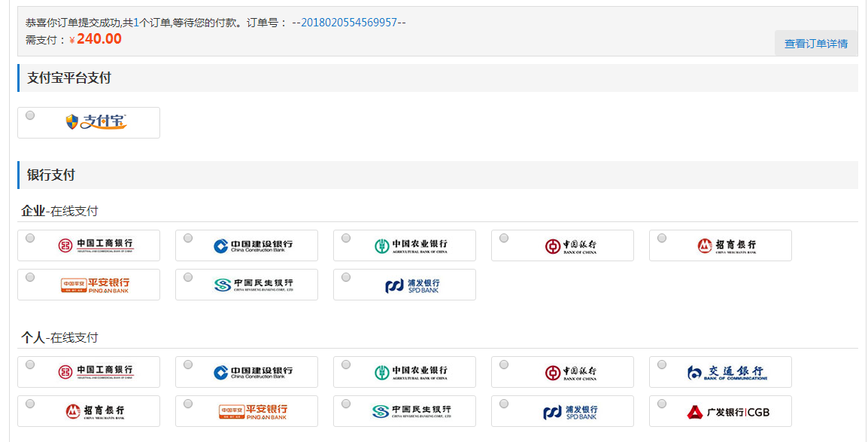Click China Construction Bank logo under 企业
The image size is (868, 442).
[253, 245]
